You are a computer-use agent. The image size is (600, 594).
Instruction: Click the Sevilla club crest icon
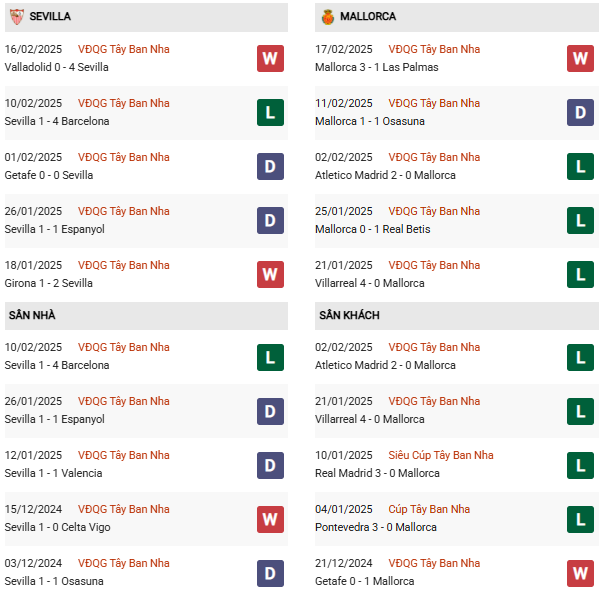coord(16,17)
